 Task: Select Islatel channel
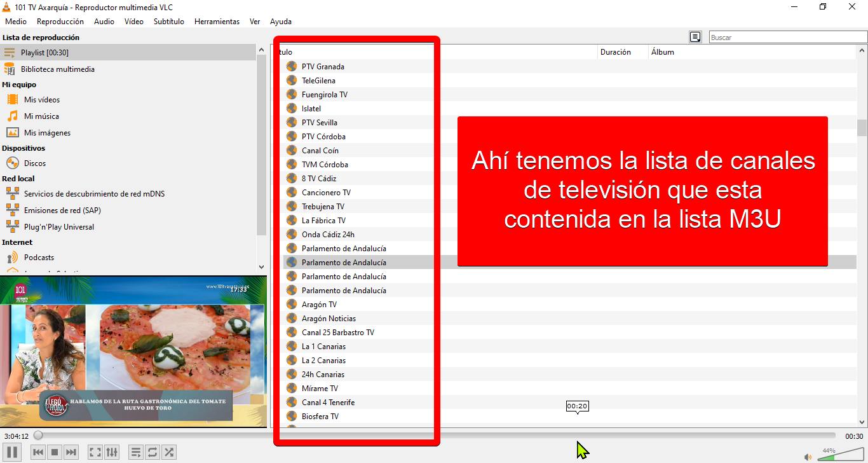tap(311, 108)
